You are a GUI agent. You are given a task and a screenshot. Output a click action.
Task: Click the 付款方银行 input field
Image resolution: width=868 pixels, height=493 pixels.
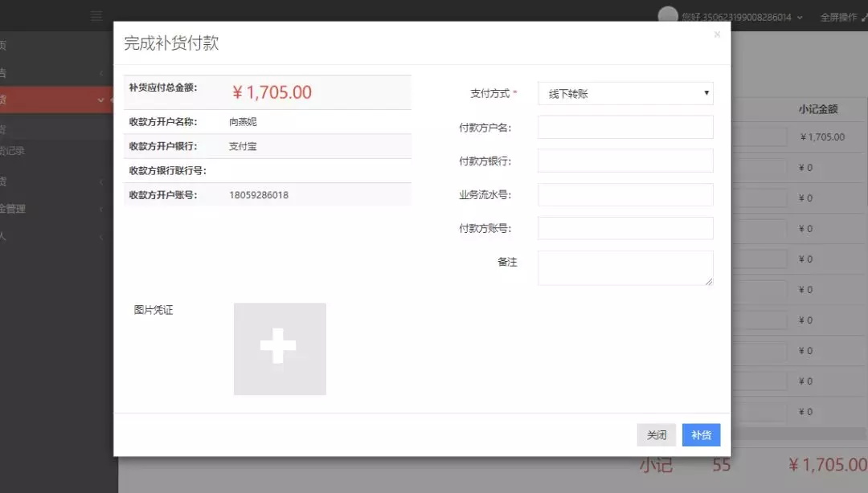click(x=625, y=161)
